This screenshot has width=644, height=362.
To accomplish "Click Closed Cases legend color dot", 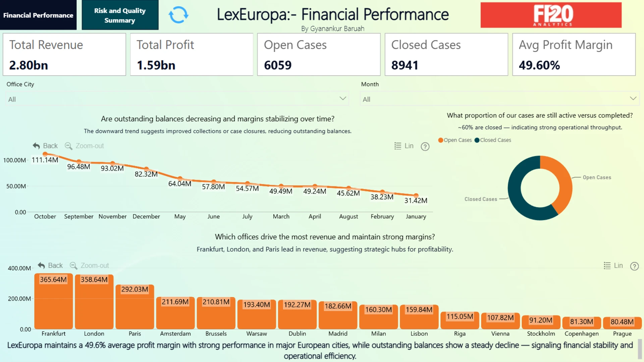I will (x=477, y=140).
